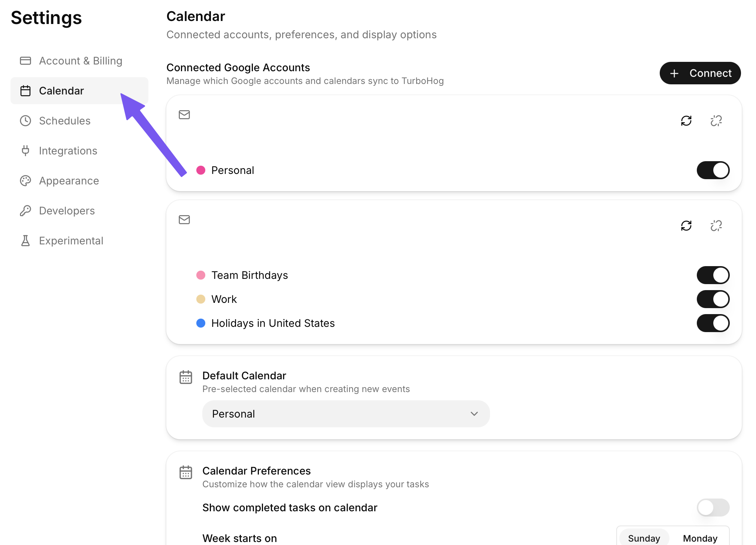Enable Show completed tasks on calendar
Viewport: 756px width, 545px height.
[713, 508]
